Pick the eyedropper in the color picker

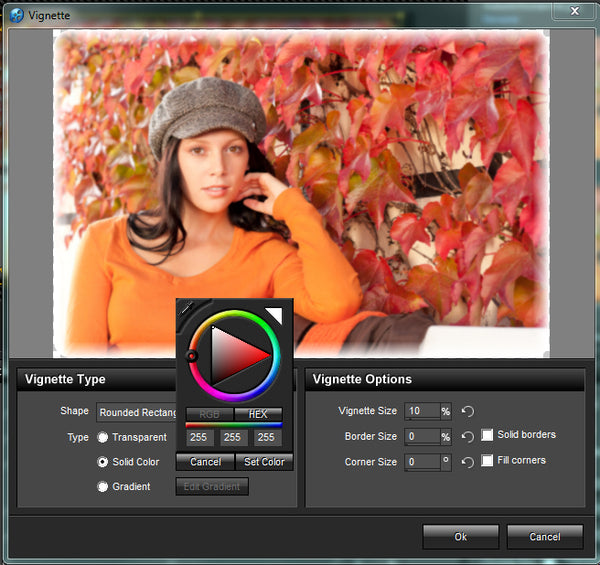[x=185, y=310]
